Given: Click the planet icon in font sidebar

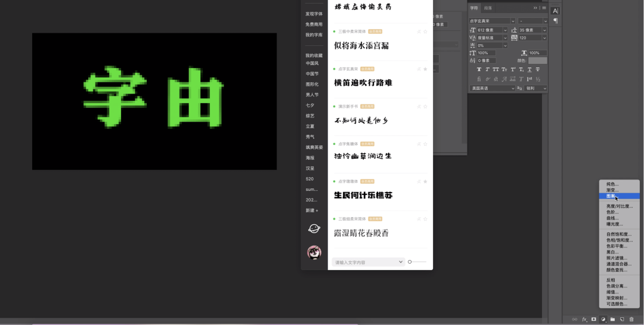Looking at the screenshot, I should pos(314,228).
